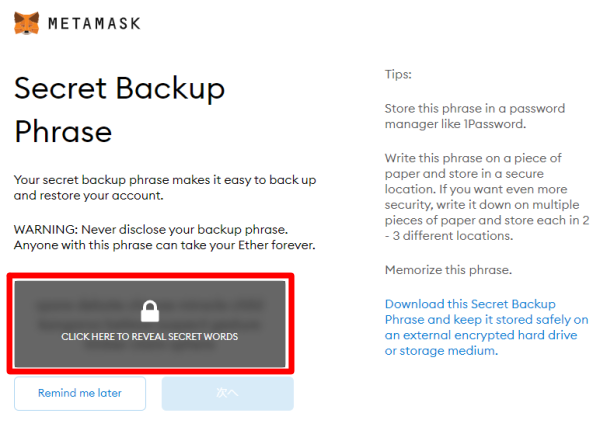Screen dimensions: 600x427
Task: Click 'CLICK HERE TO REVEAL SECRET WORDS' text
Action: click(x=150, y=337)
